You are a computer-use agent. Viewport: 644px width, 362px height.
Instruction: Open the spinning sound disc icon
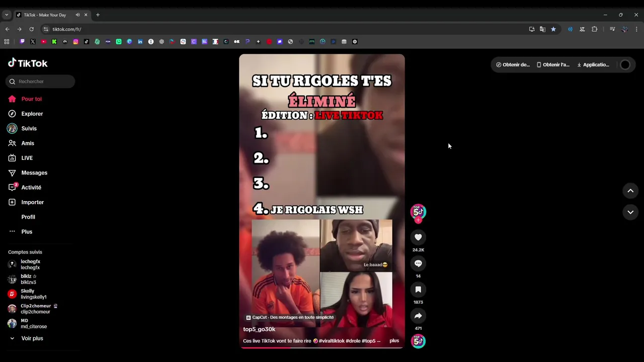click(418, 341)
